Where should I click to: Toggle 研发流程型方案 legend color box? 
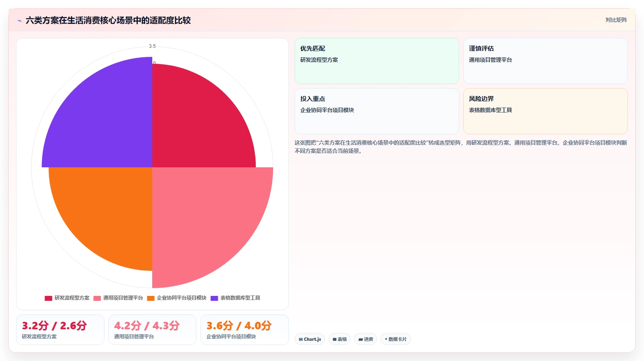coord(48,298)
